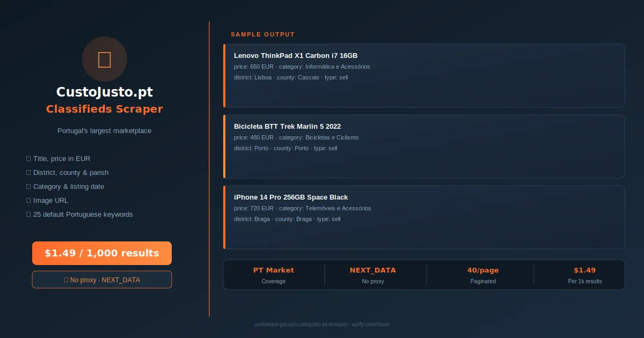Click 25 default Portuguese keywords feature

click(79, 215)
